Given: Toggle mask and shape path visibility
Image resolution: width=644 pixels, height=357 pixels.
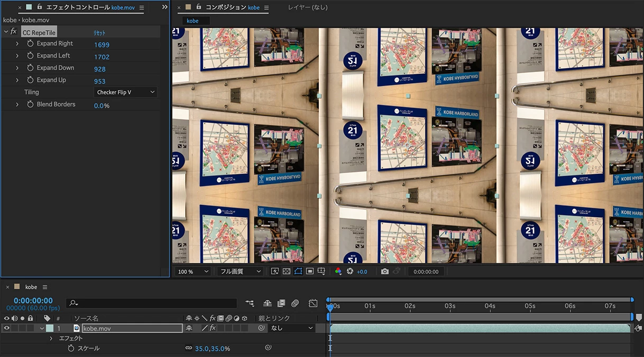Looking at the screenshot, I should [x=298, y=271].
